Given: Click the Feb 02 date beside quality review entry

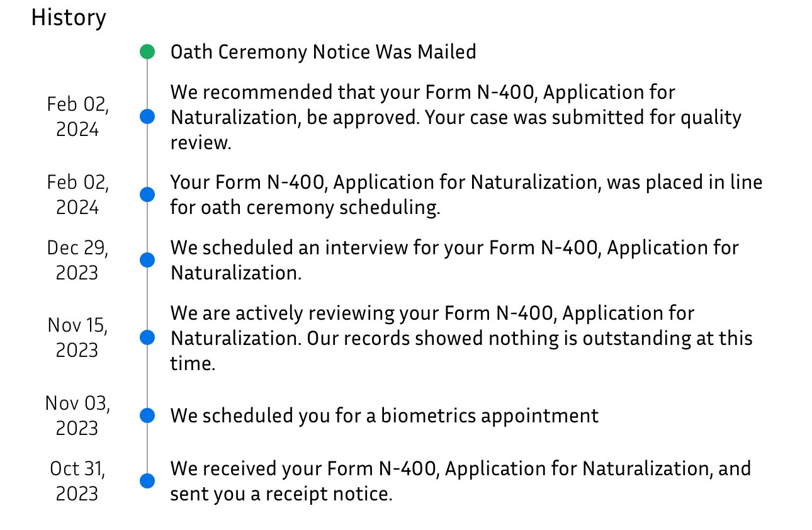Looking at the screenshot, I should pos(77,117).
